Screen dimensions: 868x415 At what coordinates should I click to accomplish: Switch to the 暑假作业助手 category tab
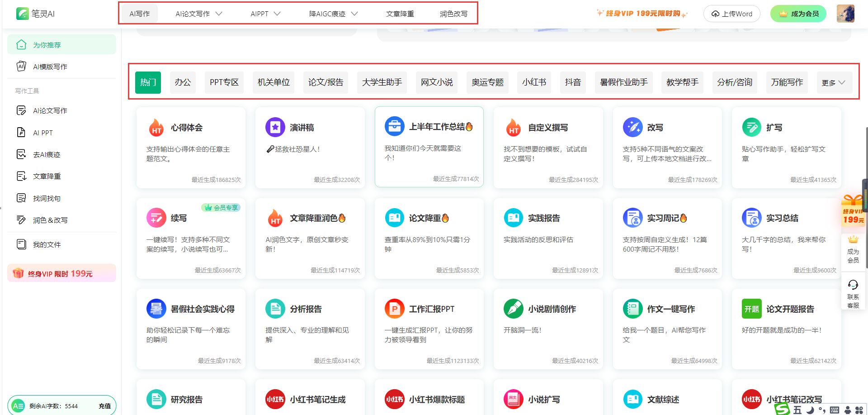click(624, 82)
